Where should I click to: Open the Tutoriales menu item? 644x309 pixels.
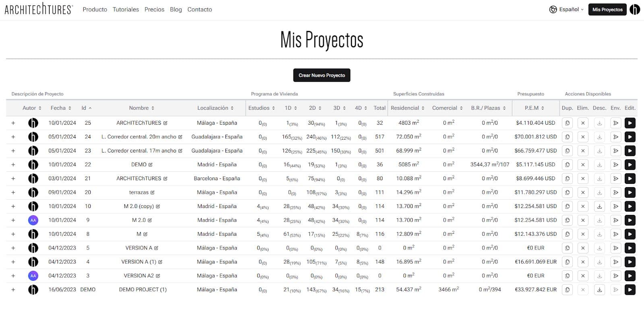coord(126,9)
